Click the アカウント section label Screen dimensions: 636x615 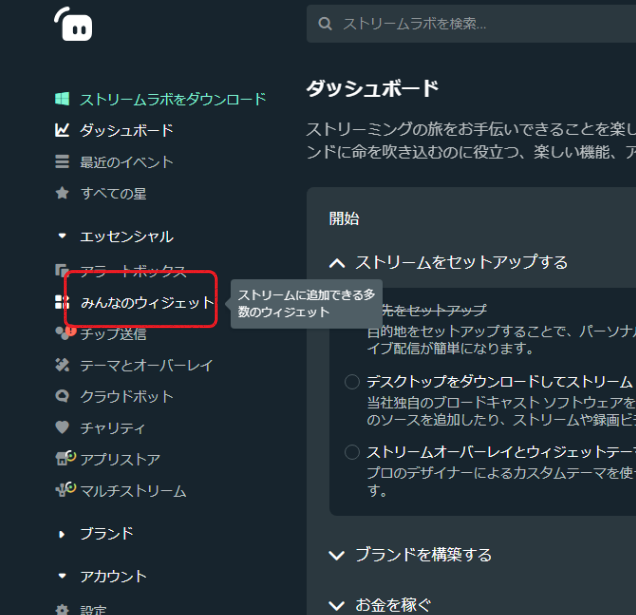click(113, 576)
